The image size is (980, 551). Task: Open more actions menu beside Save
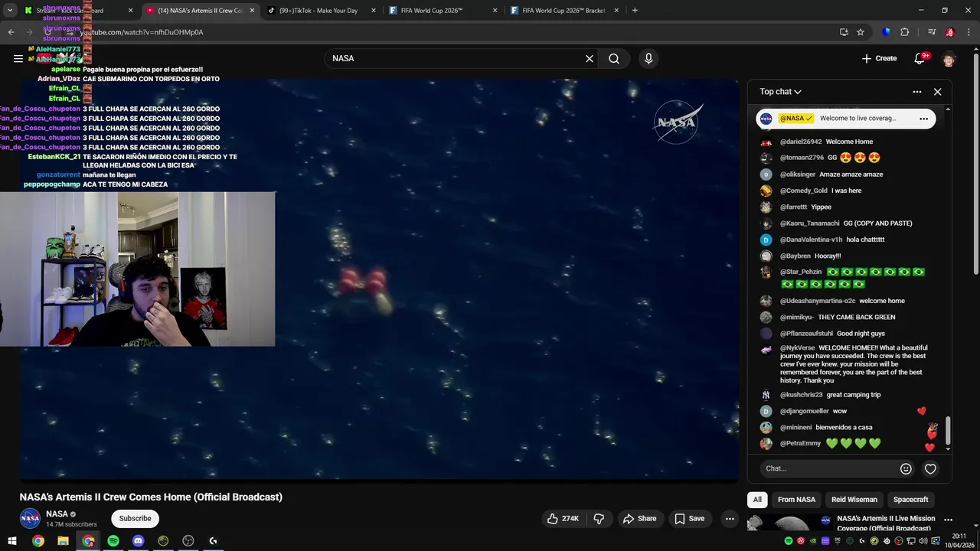730,518
